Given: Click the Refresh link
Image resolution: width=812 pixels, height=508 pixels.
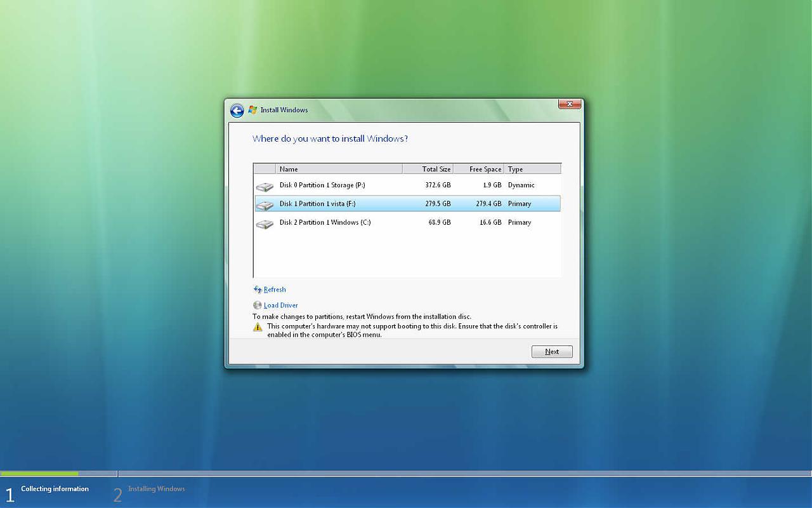Looking at the screenshot, I should pyautogui.click(x=275, y=290).
